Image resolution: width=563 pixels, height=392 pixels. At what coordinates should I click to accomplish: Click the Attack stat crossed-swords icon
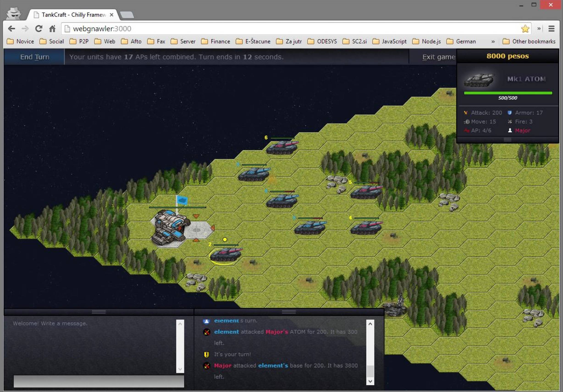tap(466, 113)
